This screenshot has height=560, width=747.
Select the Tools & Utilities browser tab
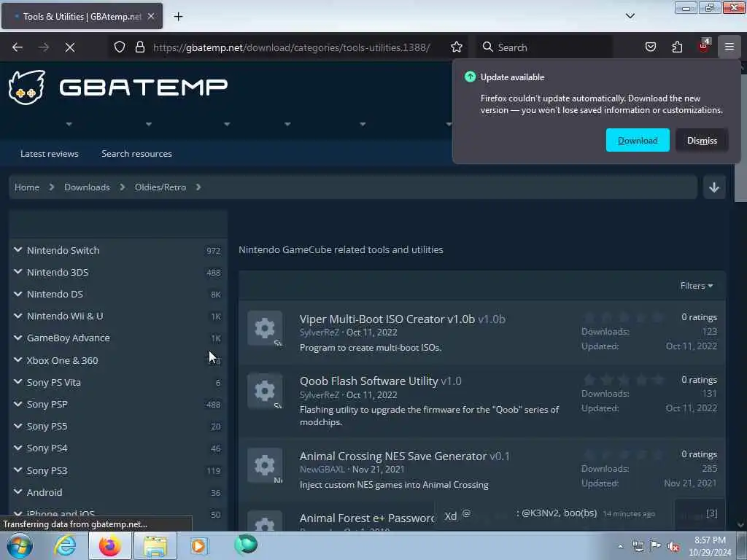click(x=82, y=16)
